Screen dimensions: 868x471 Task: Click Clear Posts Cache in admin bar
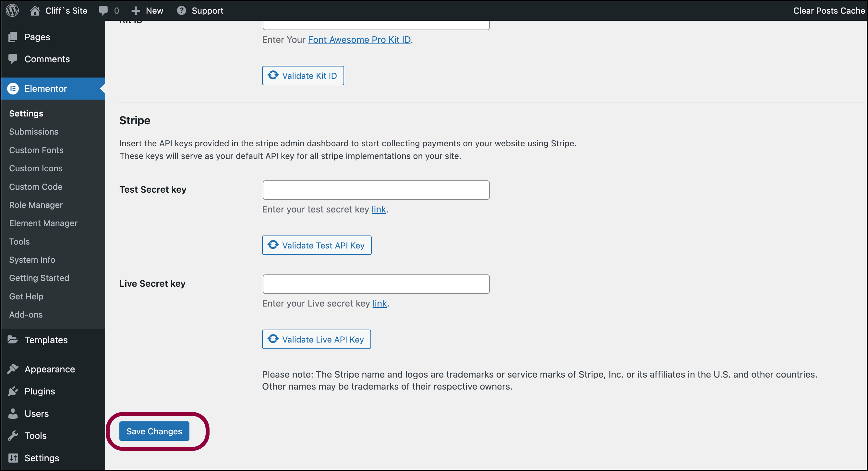[829, 10]
